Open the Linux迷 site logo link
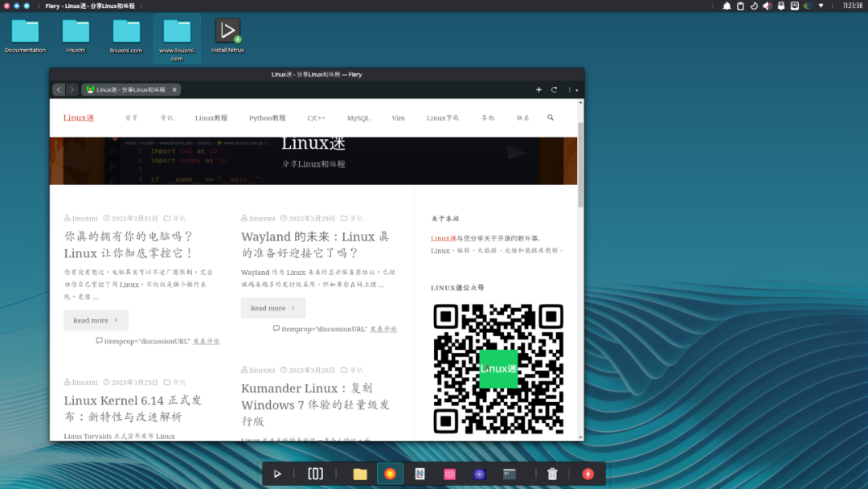The image size is (868, 489). point(79,118)
